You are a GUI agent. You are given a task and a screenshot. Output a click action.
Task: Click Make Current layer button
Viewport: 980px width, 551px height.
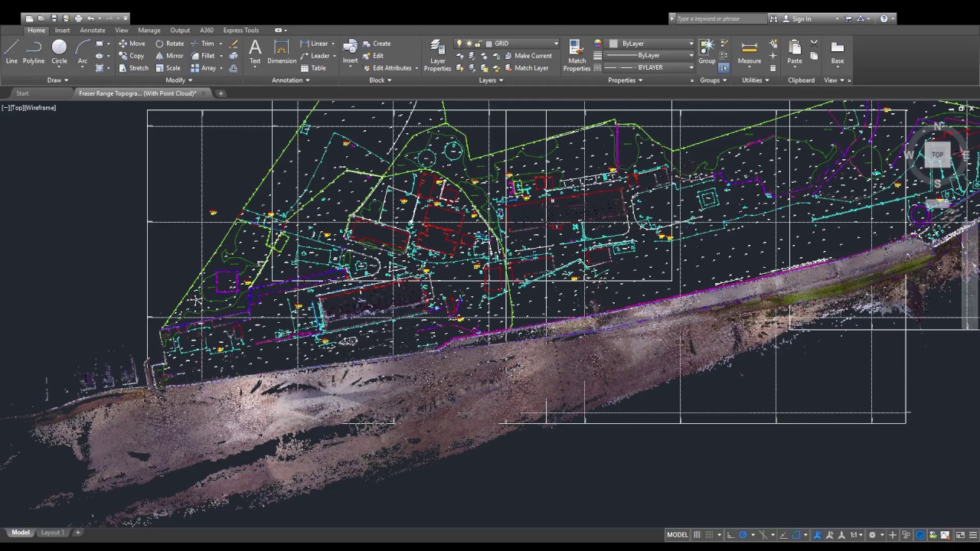click(x=528, y=56)
